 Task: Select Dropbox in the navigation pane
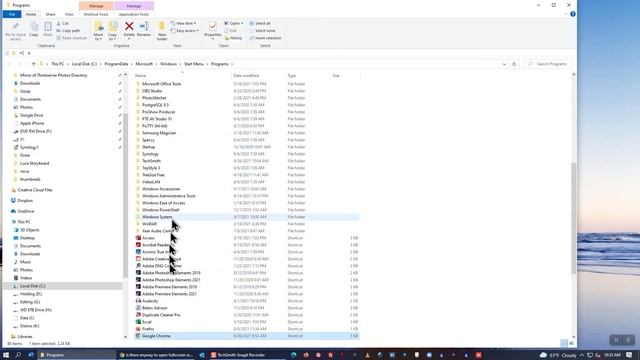point(25,201)
